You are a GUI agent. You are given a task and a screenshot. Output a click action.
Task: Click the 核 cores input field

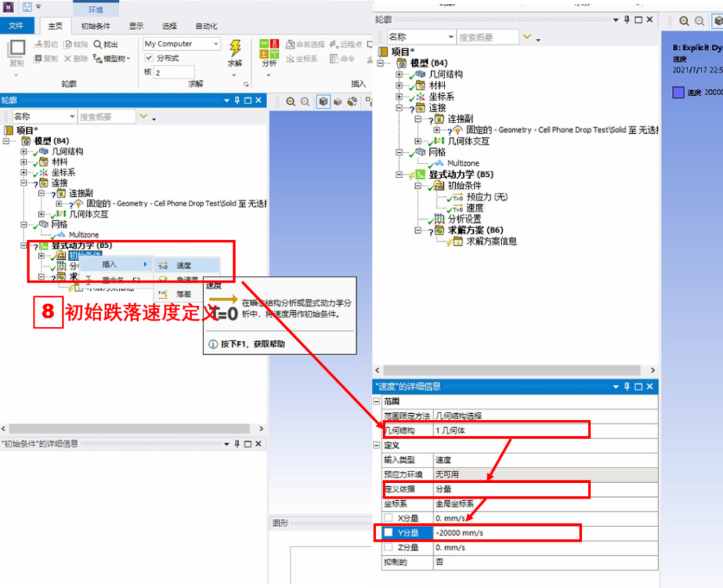174,72
